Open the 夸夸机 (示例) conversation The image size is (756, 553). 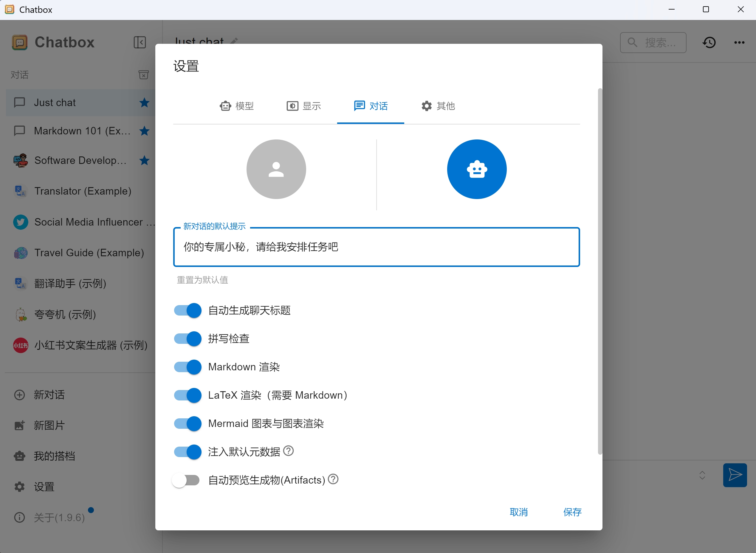[x=81, y=314]
